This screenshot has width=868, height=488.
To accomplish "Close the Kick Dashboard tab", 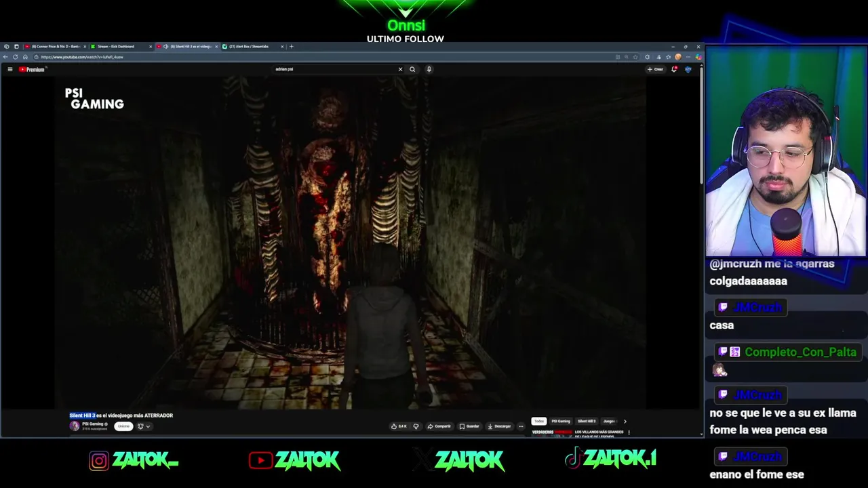I will (x=151, y=46).
